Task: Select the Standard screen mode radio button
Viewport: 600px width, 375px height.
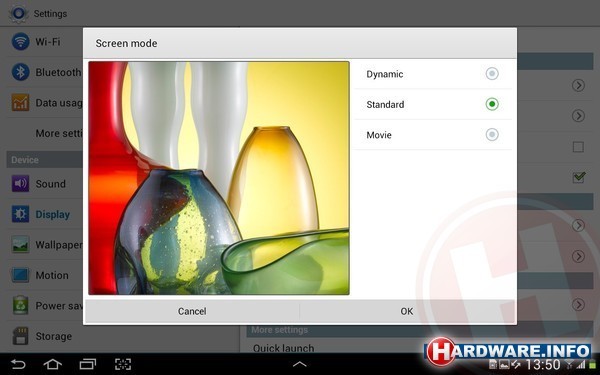Action: [492, 104]
